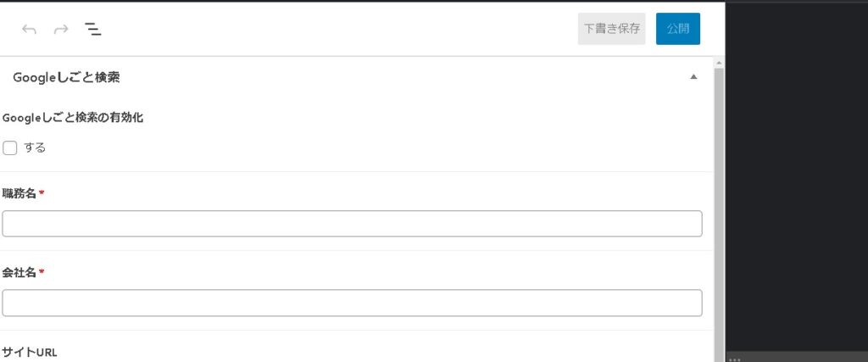Click the scrollbar up arrow
Screen dimensions: 868x362
click(x=720, y=63)
